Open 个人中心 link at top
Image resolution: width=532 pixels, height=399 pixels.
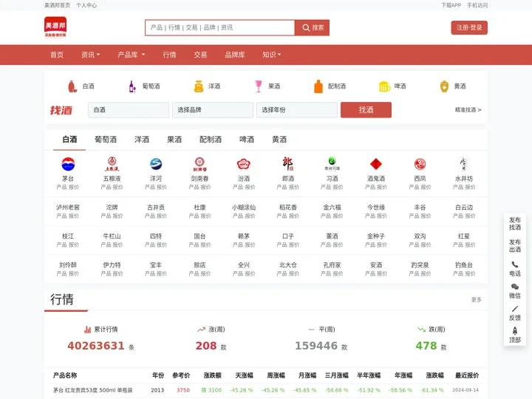click(86, 5)
